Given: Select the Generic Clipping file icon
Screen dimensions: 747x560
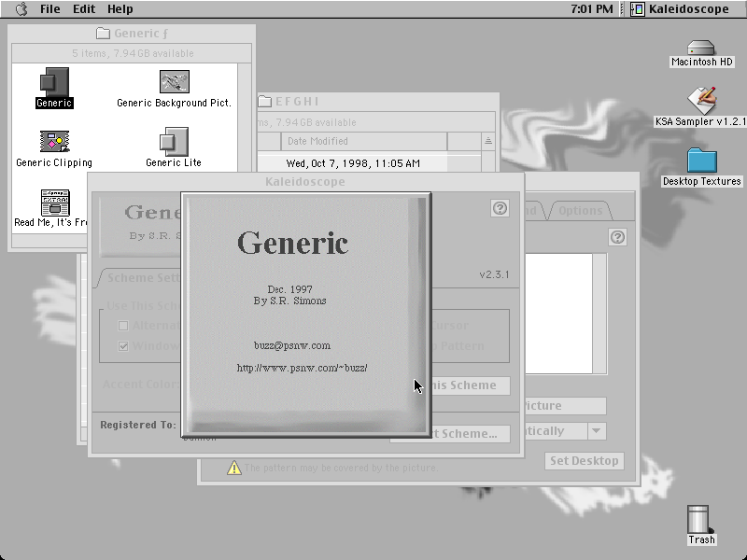Looking at the screenshot, I should click(54, 142).
